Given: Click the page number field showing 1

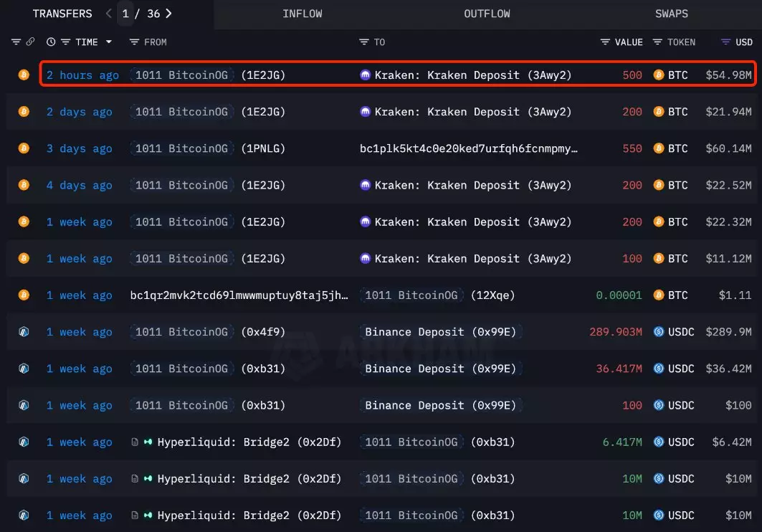Looking at the screenshot, I should [x=125, y=14].
